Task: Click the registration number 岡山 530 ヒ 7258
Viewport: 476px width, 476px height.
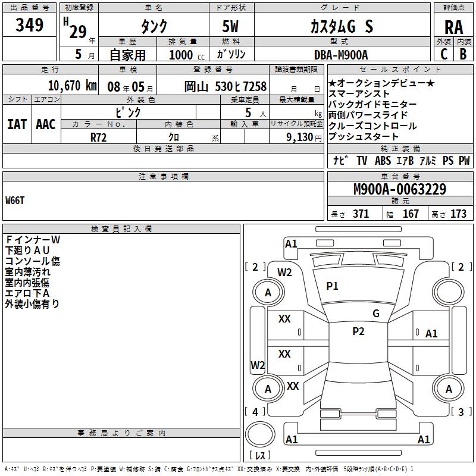Action: 226,86
